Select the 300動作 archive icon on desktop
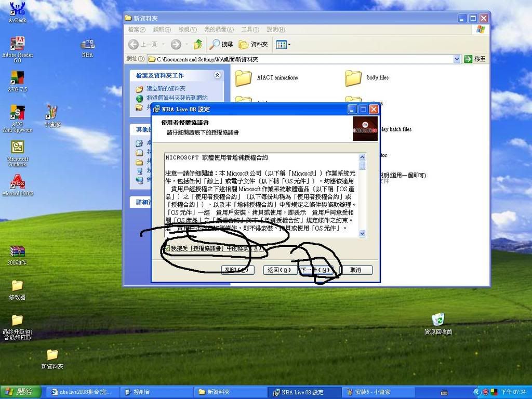 pos(17,255)
